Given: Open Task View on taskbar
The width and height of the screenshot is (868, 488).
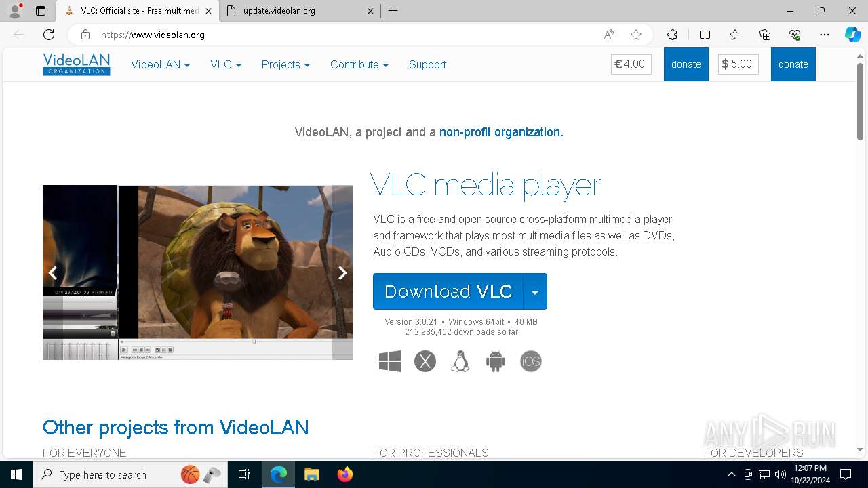Looking at the screenshot, I should 244,474.
